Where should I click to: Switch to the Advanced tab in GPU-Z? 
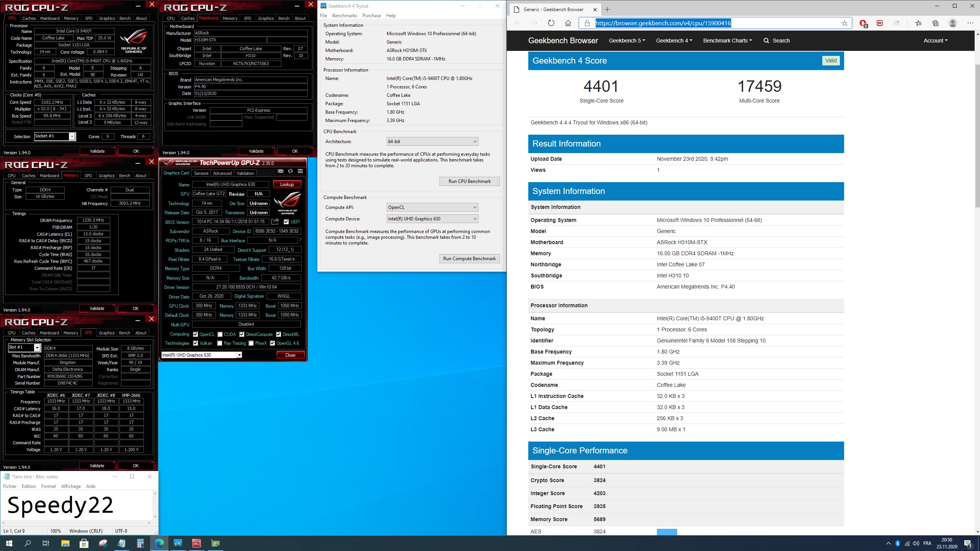tap(222, 173)
